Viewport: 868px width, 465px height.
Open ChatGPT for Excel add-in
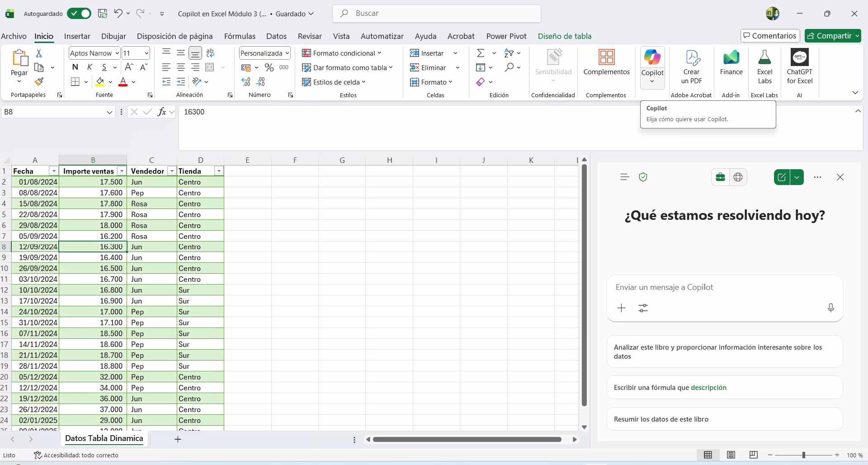point(799,67)
